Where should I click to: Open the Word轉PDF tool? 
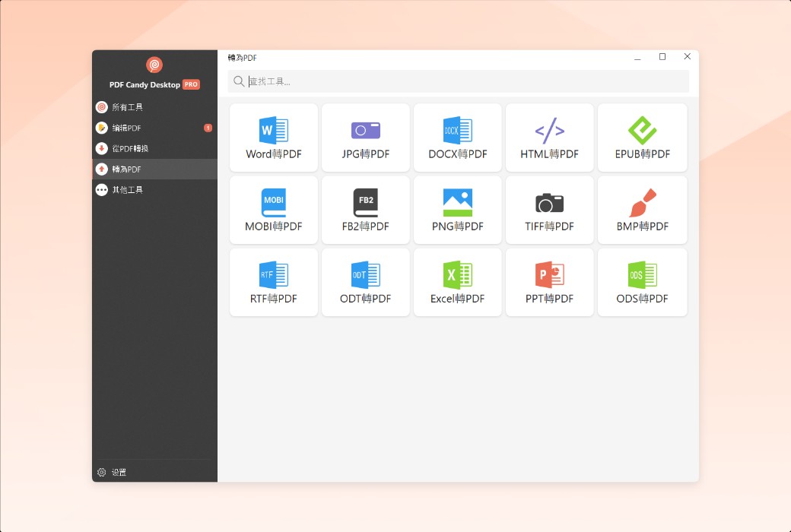click(273, 138)
